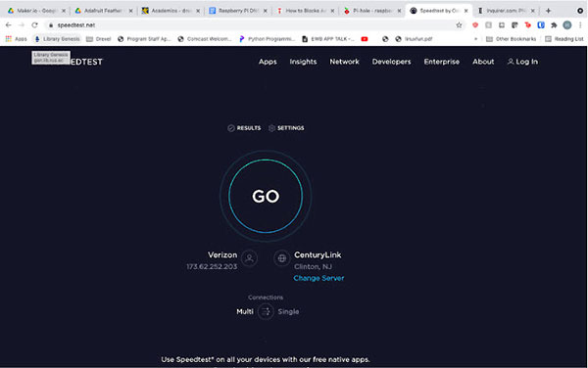588x368 pixels.
Task: Select Single connection mode
Action: click(x=288, y=311)
